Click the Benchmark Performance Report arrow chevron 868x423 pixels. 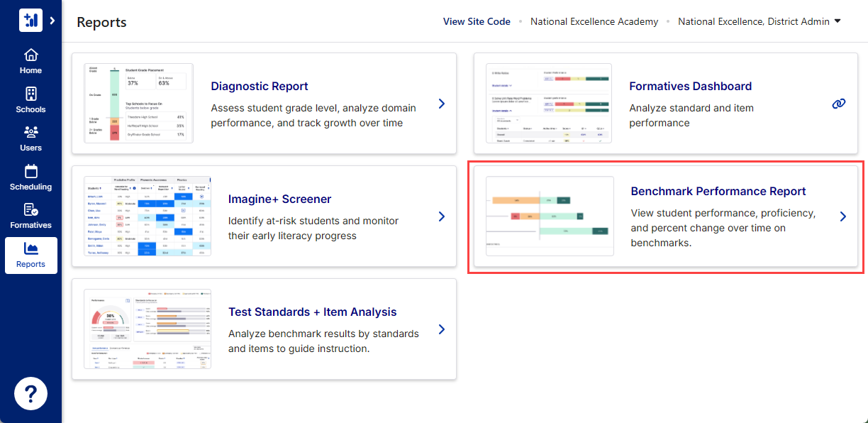point(843,216)
